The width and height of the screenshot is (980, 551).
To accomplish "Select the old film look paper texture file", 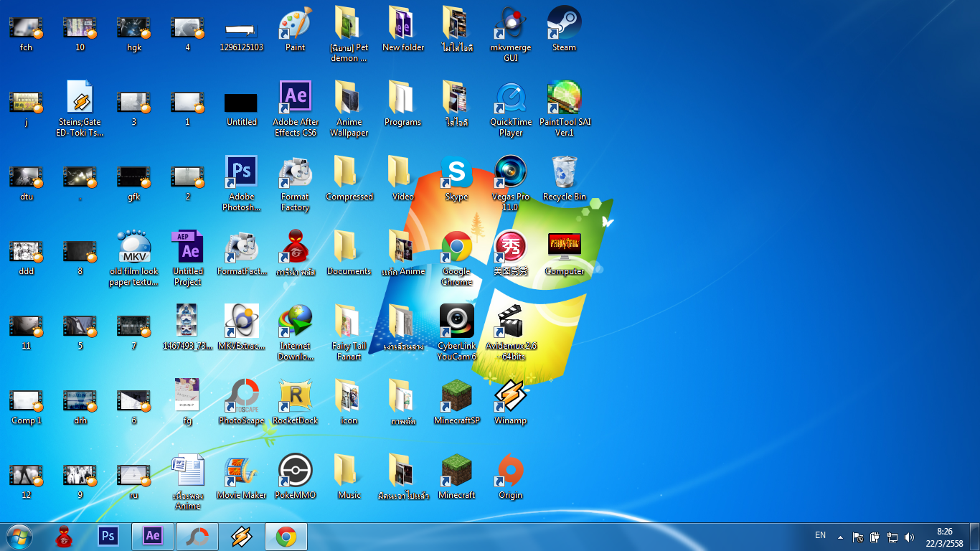I will coord(133,258).
